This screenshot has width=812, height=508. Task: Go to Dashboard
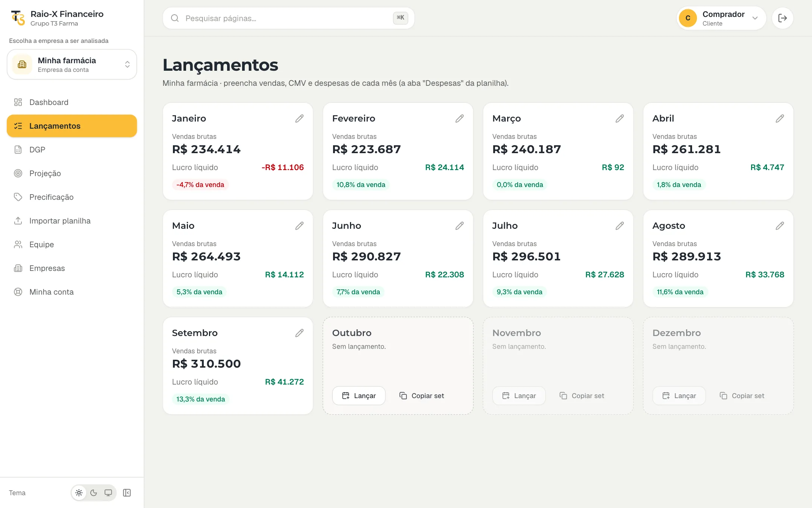click(x=72, y=102)
